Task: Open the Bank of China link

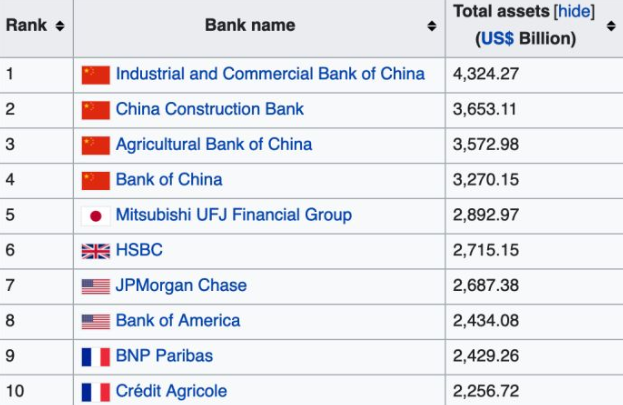Action: click(169, 180)
